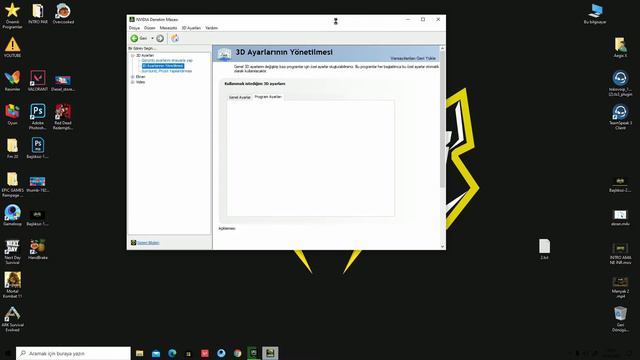This screenshot has width=640, height=360.
Task: Open the EPIC GAMES folder on desktop
Action: coord(12,184)
